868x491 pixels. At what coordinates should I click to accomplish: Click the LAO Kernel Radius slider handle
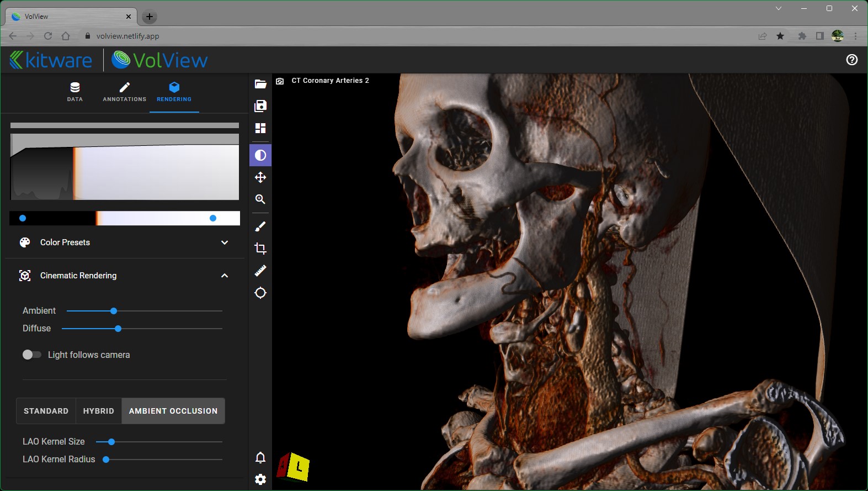click(x=106, y=460)
